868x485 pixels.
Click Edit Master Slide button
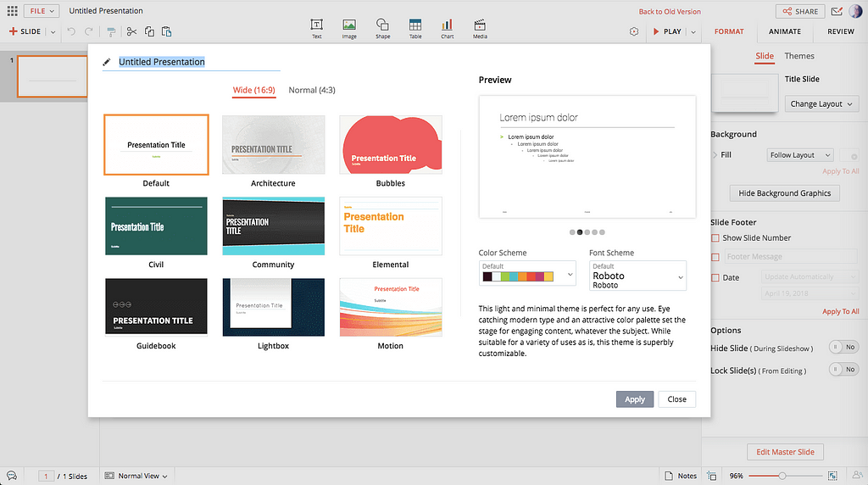click(x=785, y=452)
